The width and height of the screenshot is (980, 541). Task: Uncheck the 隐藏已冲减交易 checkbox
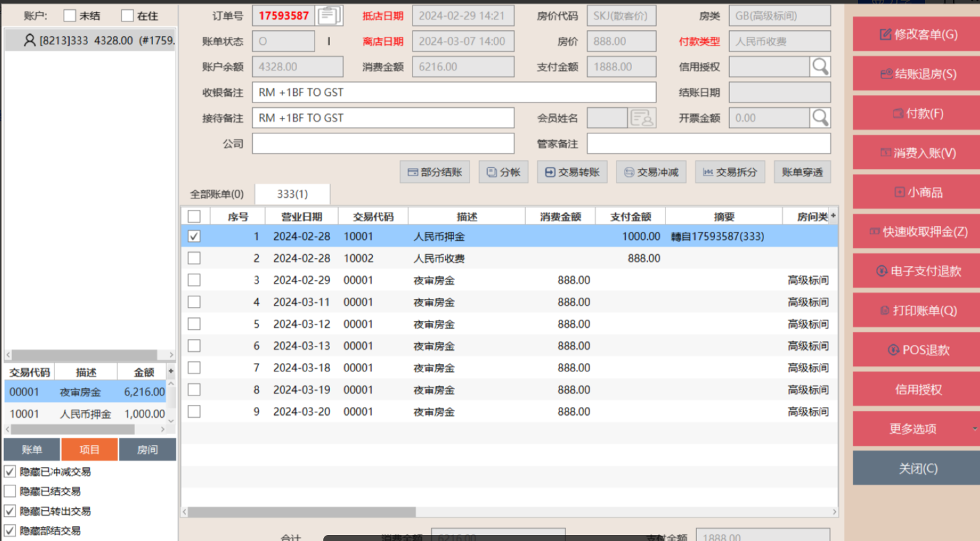[x=10, y=472]
